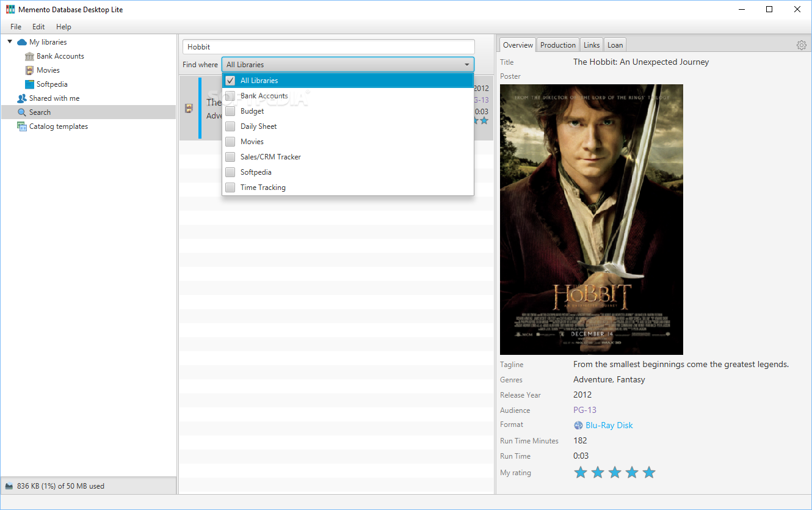The width and height of the screenshot is (812, 510).
Task: Click the Catalog templates icon
Action: pyautogui.click(x=22, y=126)
